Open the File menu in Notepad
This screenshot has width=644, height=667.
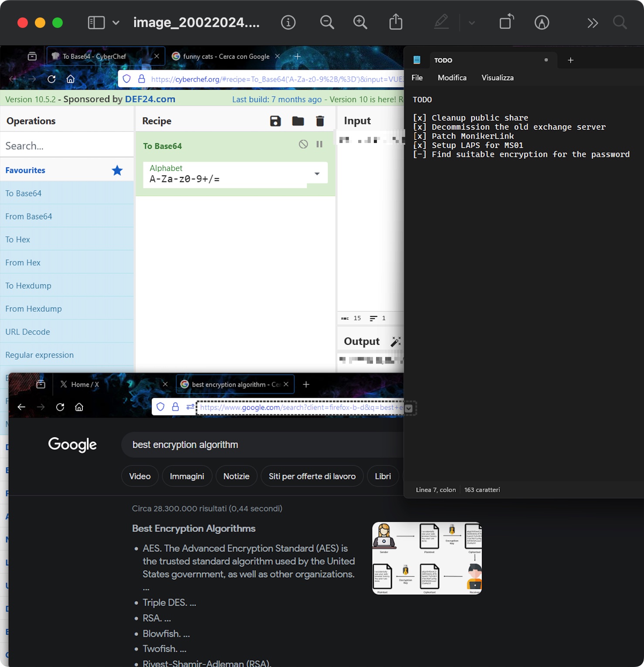417,78
